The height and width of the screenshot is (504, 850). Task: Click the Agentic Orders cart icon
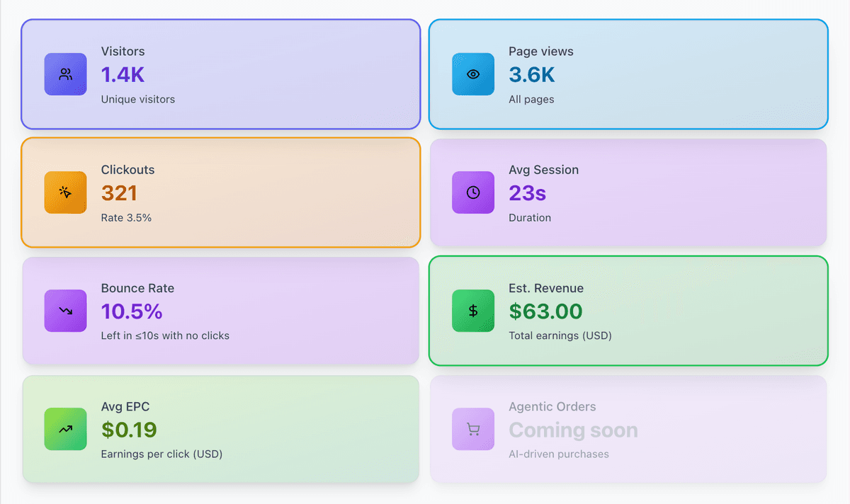point(473,429)
